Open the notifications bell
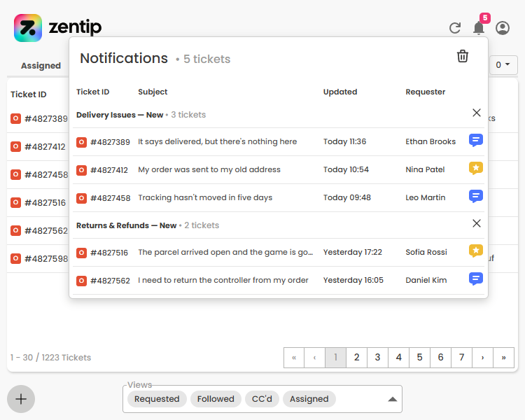 [479, 28]
